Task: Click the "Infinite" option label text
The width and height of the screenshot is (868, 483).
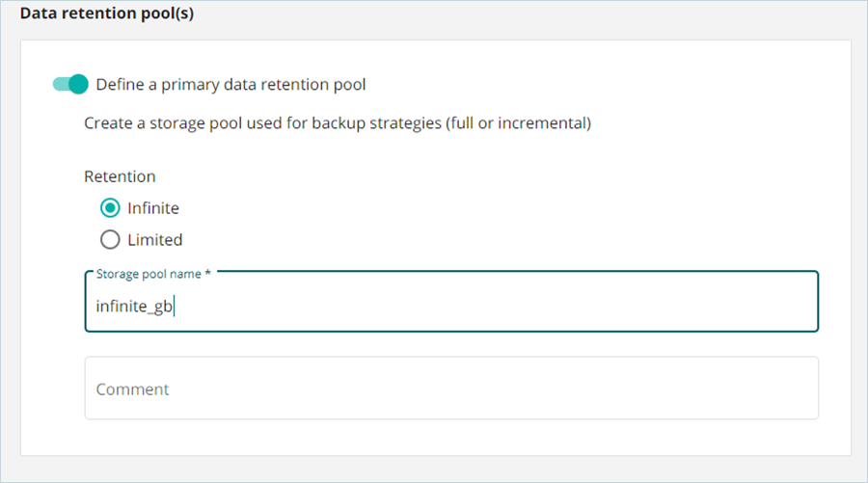Action: pyautogui.click(x=153, y=207)
